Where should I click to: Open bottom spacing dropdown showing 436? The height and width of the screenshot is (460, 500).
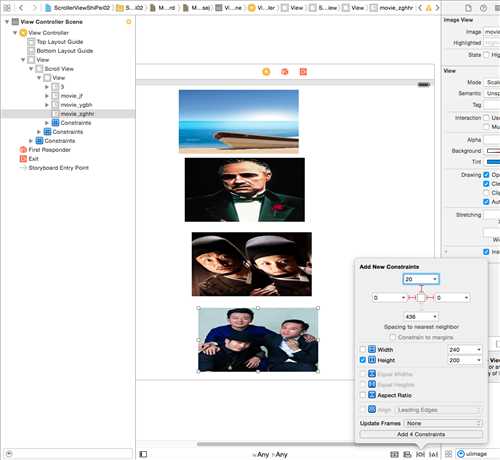[435, 316]
